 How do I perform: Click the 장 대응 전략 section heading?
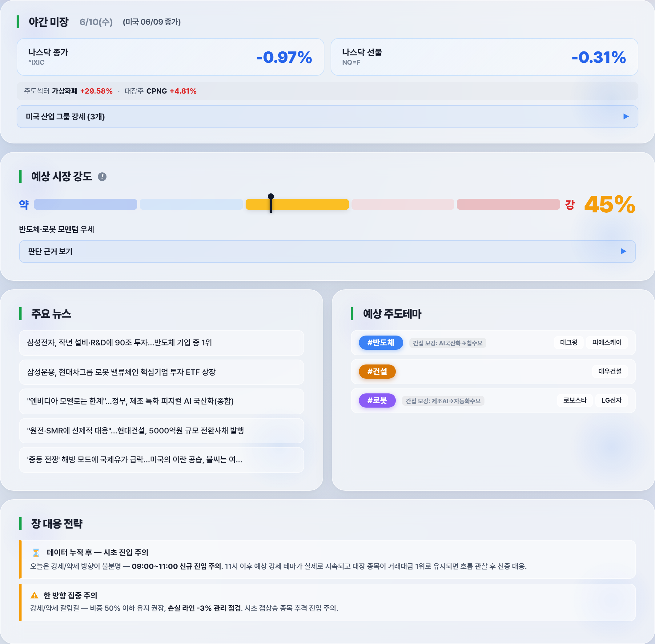[x=57, y=524]
